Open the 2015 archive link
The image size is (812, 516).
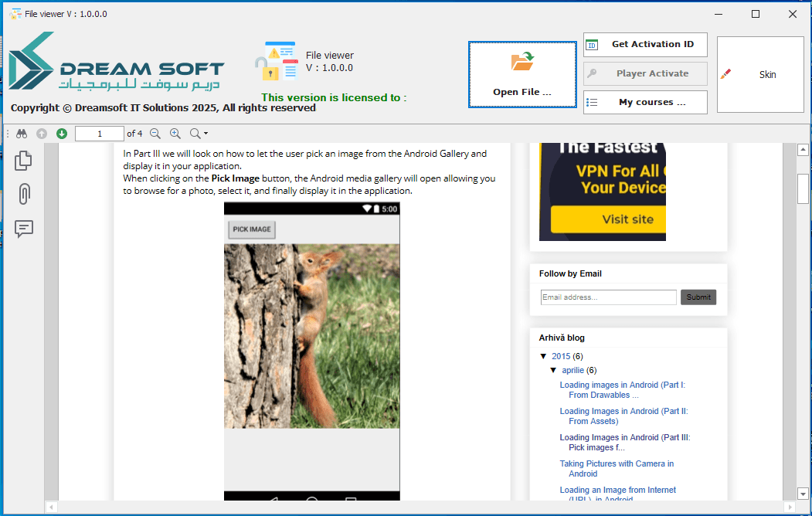561,356
